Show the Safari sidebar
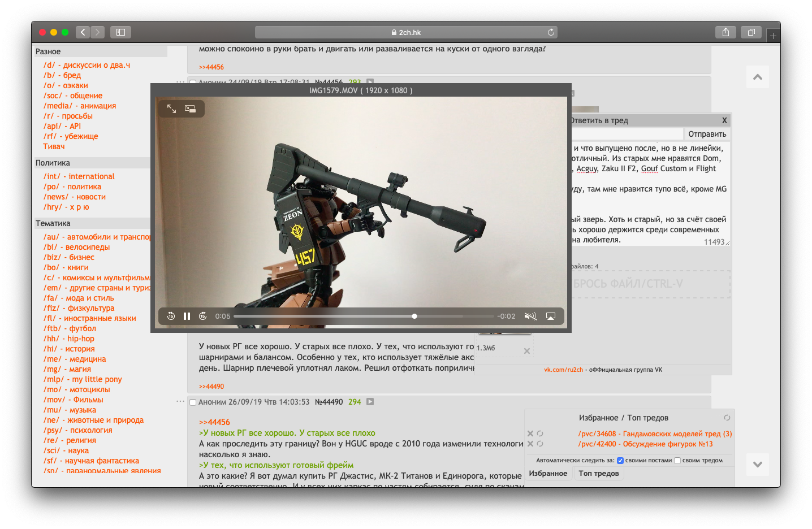Screen dimensions: 812x529 pyautogui.click(x=120, y=32)
